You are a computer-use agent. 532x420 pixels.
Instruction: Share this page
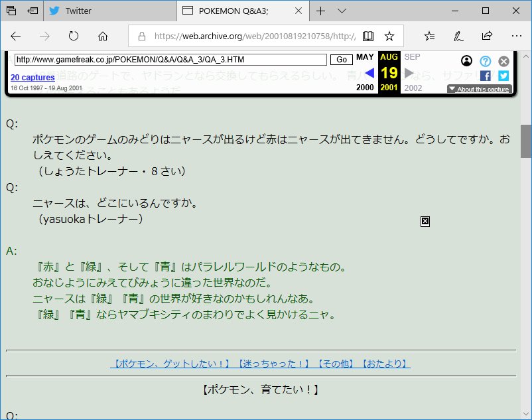[x=487, y=36]
